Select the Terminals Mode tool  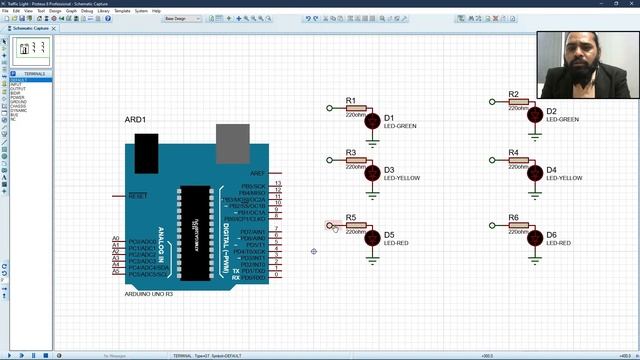pos(4,91)
